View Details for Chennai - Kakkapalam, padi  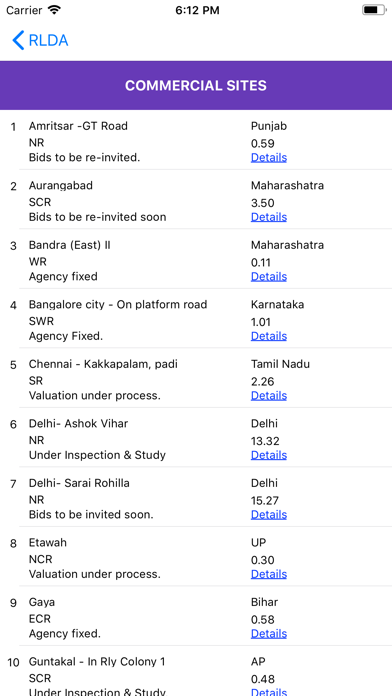tap(269, 395)
